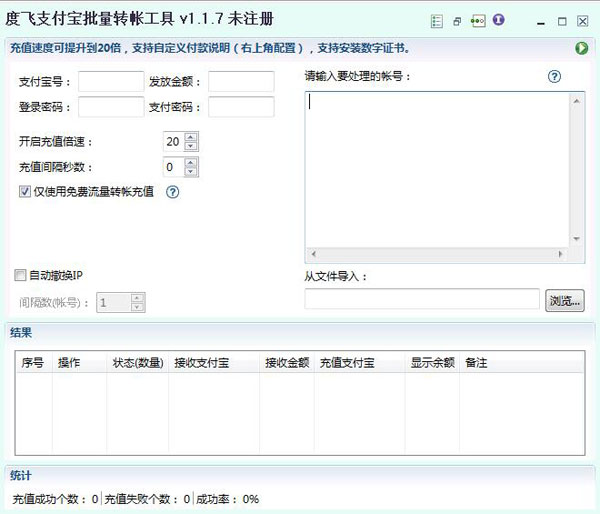600x514 pixels.
Task: Click the blue banner text about 20倍 speed
Action: point(210,48)
